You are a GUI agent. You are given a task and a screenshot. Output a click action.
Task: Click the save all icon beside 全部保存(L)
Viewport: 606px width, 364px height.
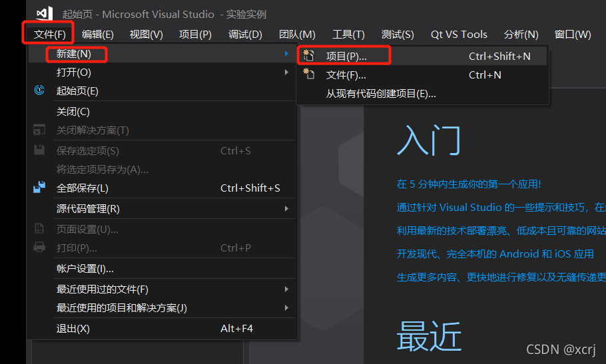39,187
